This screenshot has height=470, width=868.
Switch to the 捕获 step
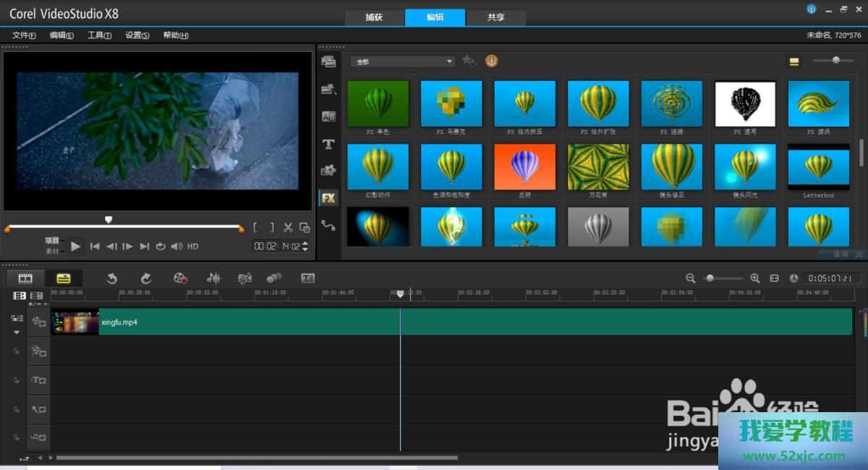coord(374,17)
